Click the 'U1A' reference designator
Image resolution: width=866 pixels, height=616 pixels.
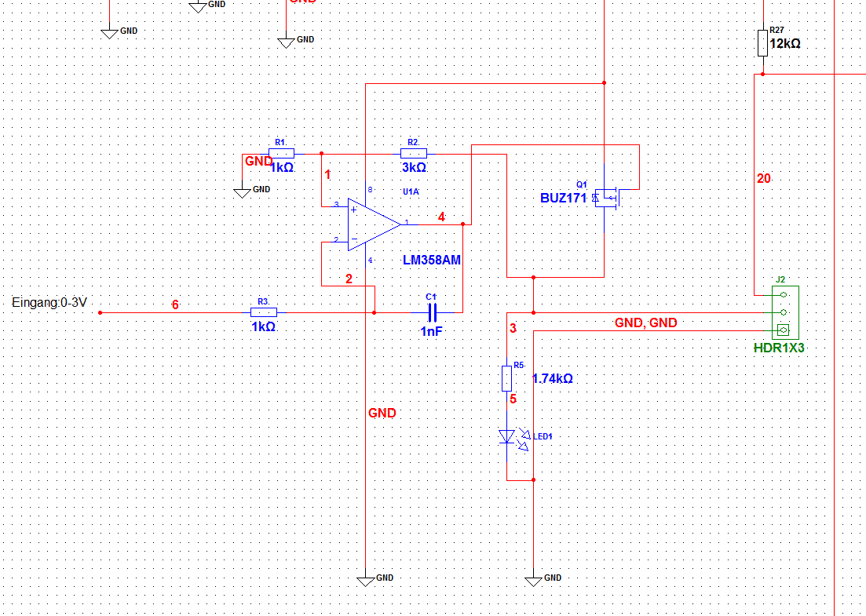[x=411, y=191]
